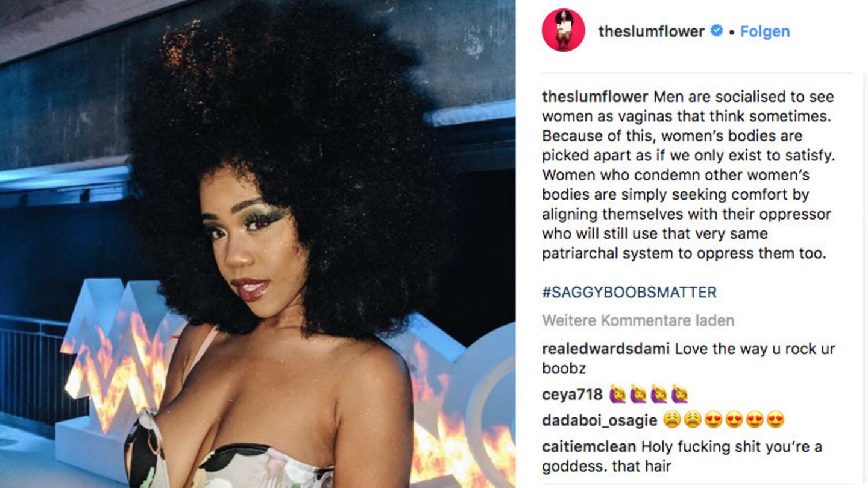
Task: Open dadaboi_osagie commenter profile
Action: (599, 420)
